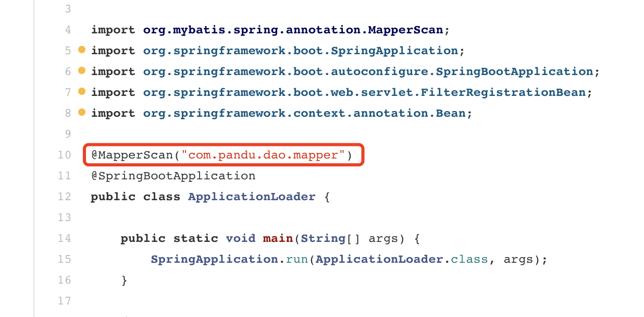The height and width of the screenshot is (317, 644).
Task: Click the @MapperScan annotation text
Action: point(132,155)
